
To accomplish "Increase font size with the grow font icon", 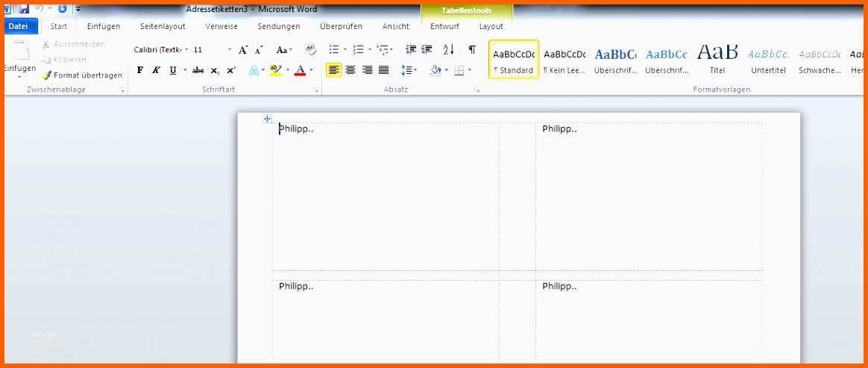I will tap(243, 50).
